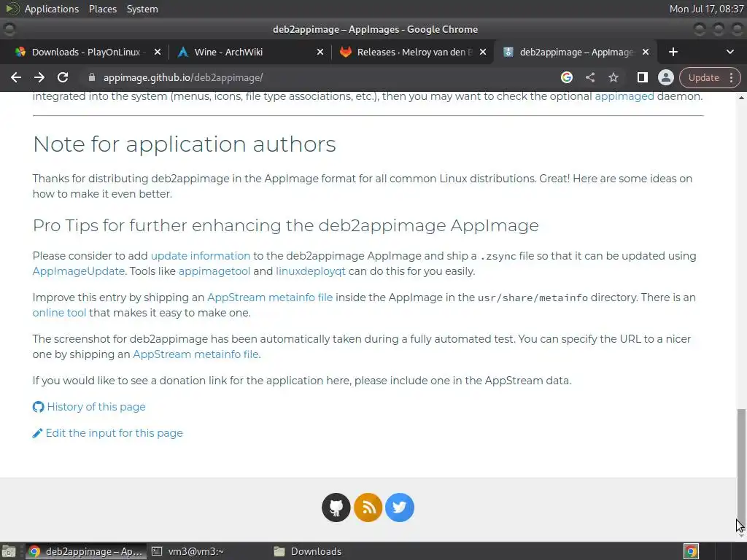Close the deb2appimage tab
The width and height of the screenshot is (747, 560).
646,52
